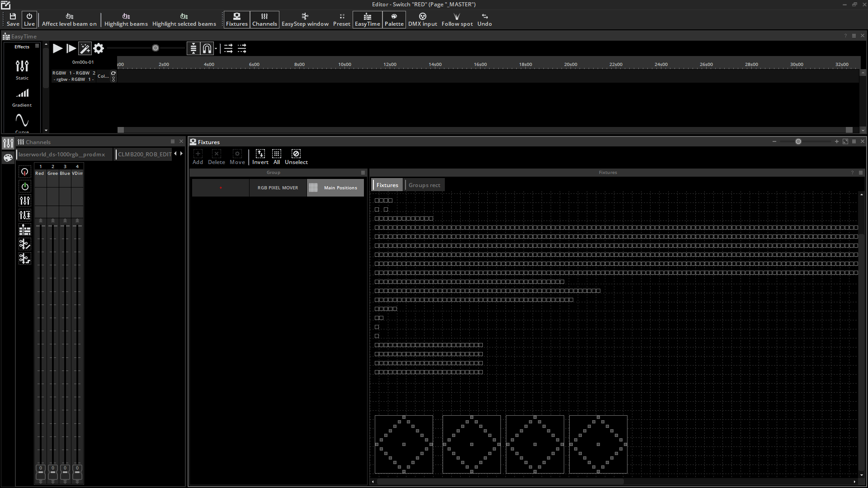Click the EasyTime panel icon
This screenshot has height=488, width=868.
367,19
